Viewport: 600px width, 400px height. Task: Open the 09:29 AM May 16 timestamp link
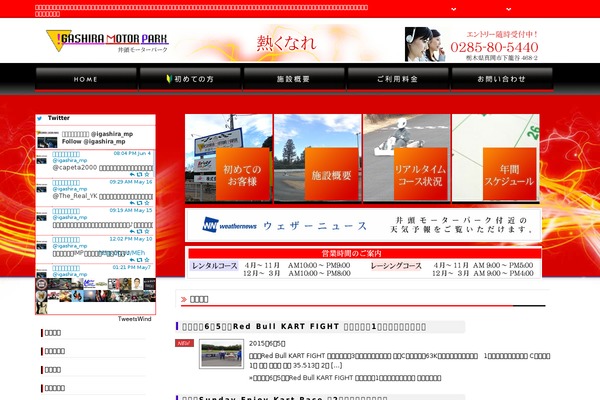(x=131, y=182)
